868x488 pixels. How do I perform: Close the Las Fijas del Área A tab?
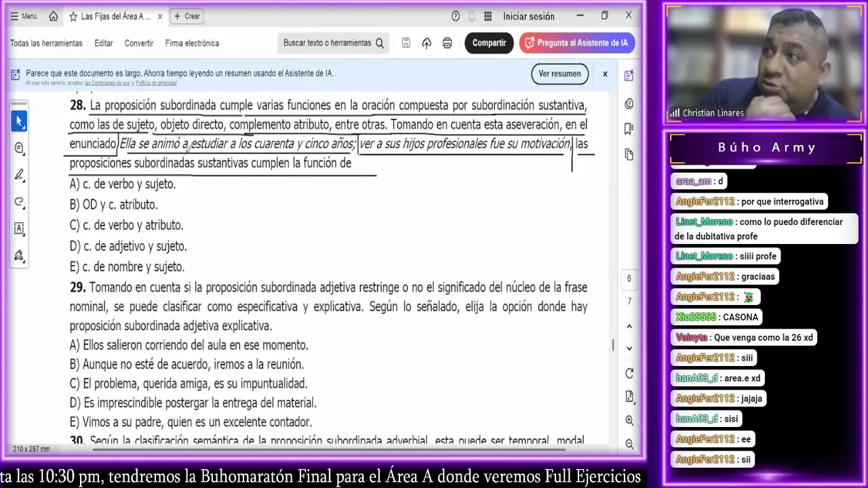pyautogui.click(x=161, y=16)
